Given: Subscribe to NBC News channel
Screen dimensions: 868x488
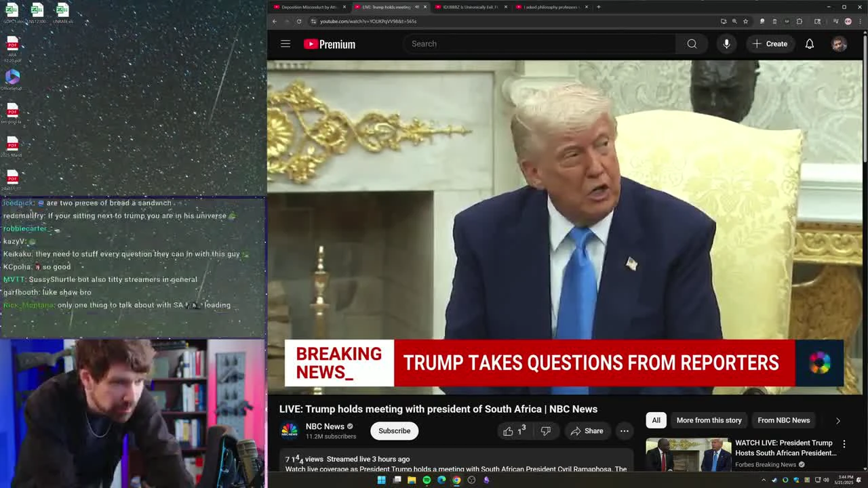Looking at the screenshot, I should tap(394, 430).
